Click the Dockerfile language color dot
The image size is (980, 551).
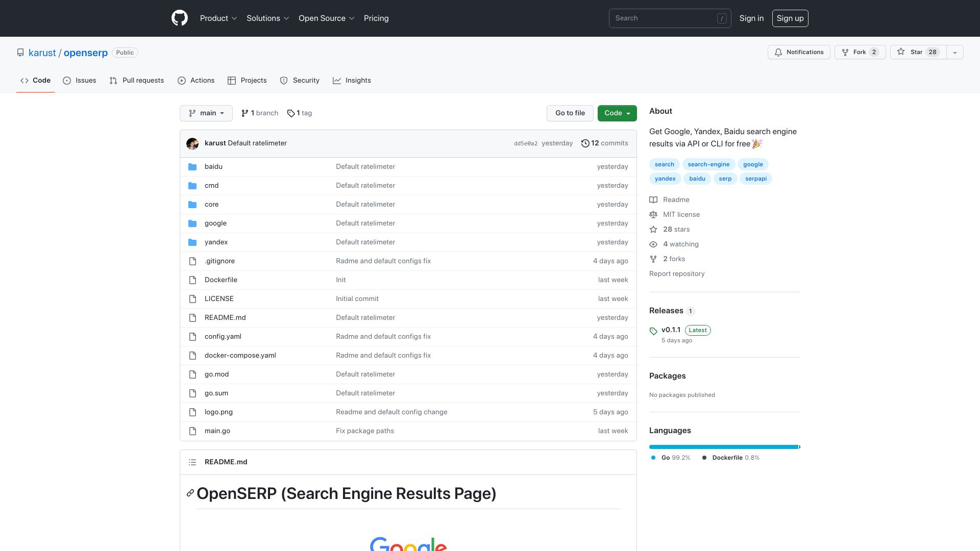pos(704,458)
